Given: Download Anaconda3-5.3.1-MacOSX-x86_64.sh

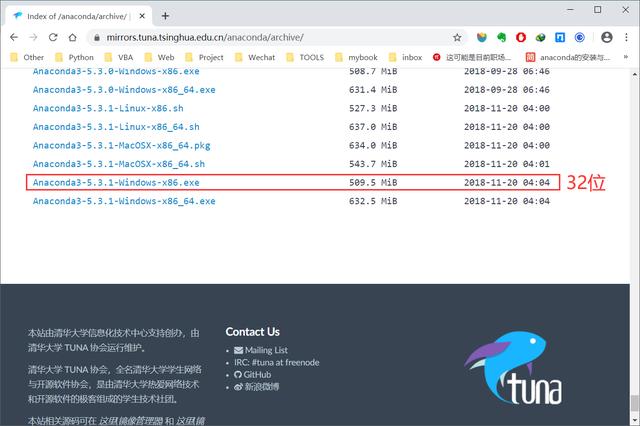Looking at the screenshot, I should 119,164.
